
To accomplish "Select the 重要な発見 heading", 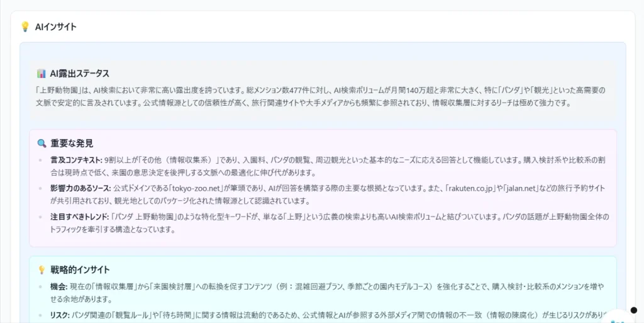I will [x=72, y=144].
